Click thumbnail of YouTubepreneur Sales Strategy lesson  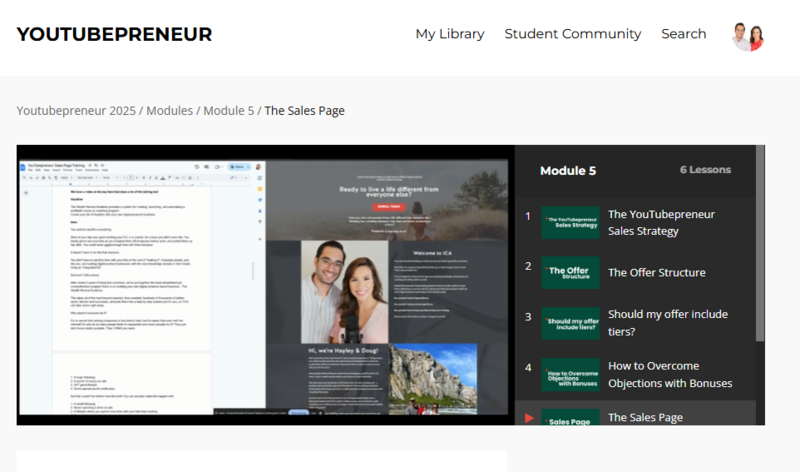pyautogui.click(x=570, y=222)
